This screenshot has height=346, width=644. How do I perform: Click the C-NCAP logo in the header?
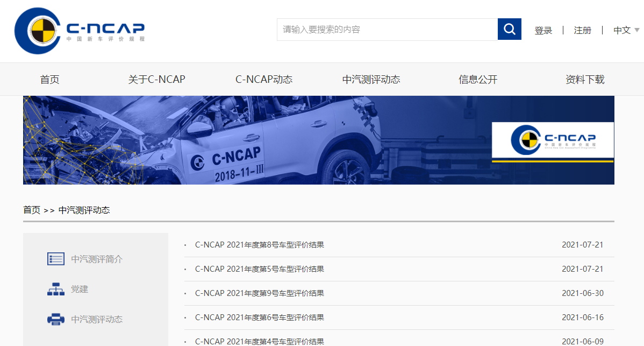80,31
